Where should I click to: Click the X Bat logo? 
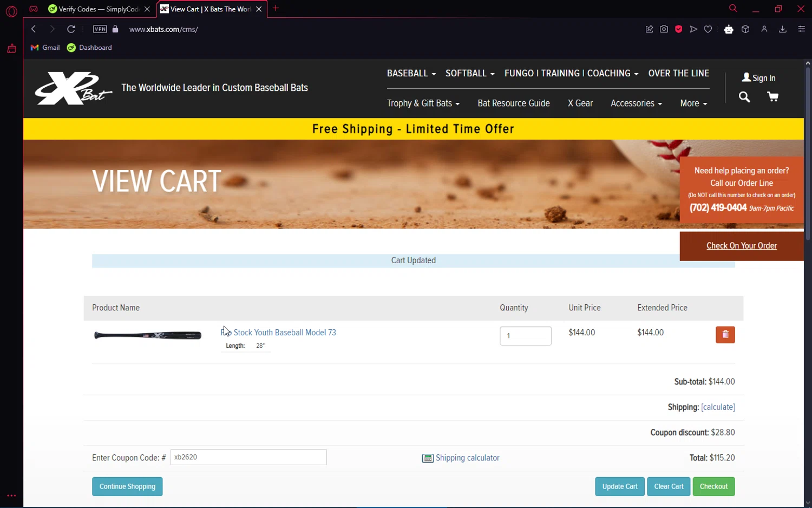coord(73,88)
